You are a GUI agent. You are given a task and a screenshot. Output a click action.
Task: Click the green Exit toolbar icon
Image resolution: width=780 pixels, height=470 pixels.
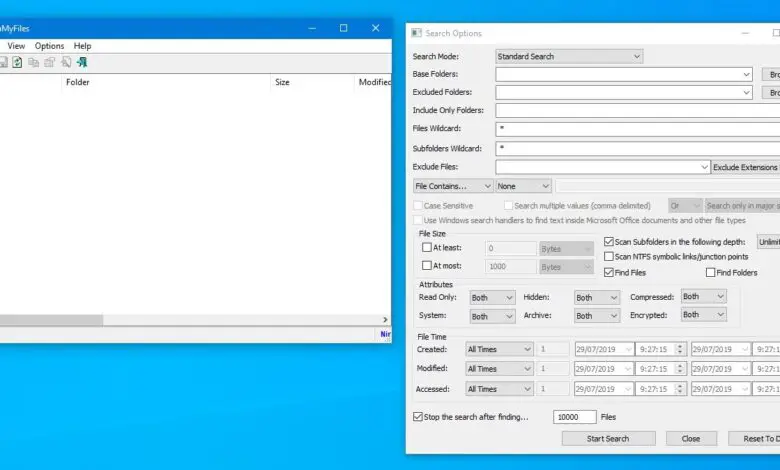(x=82, y=62)
